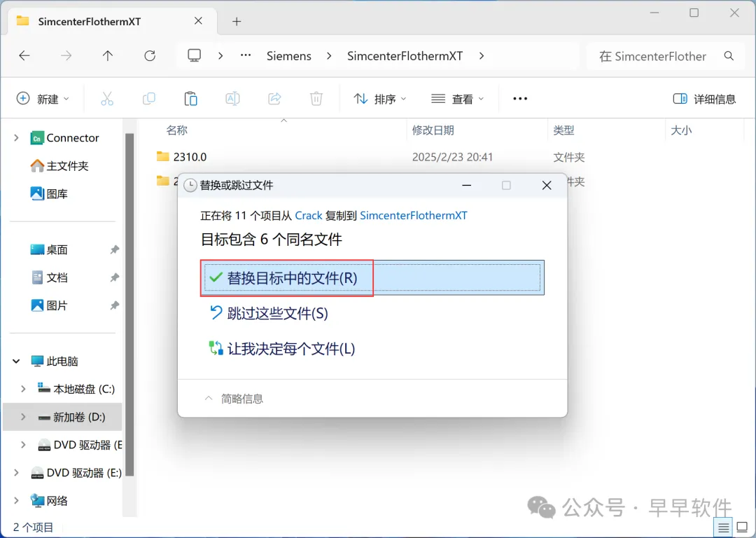Go up one folder level
The width and height of the screenshot is (756, 538).
[x=108, y=56]
